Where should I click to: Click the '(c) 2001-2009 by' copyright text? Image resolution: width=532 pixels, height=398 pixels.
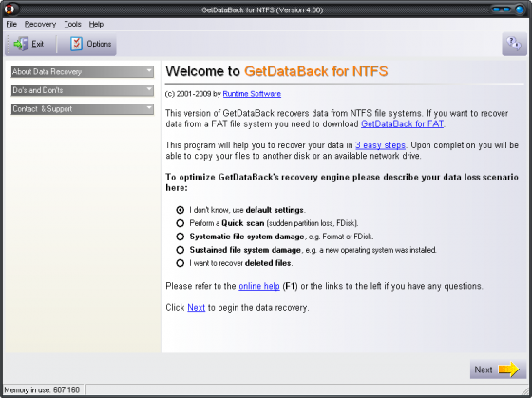click(x=193, y=94)
